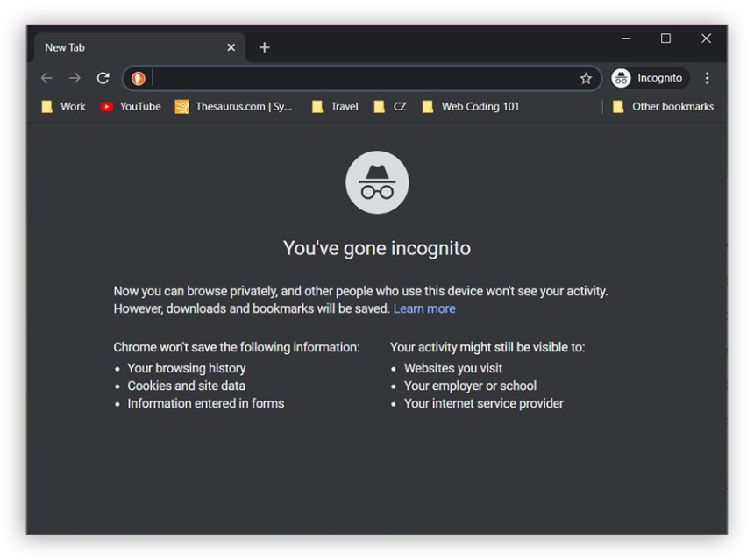Bookmark this page with the star icon

(586, 78)
